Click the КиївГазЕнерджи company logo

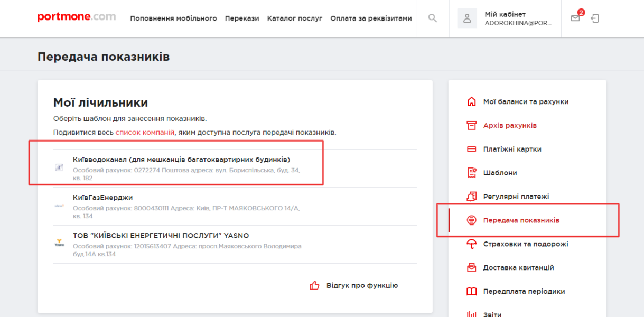(60, 206)
